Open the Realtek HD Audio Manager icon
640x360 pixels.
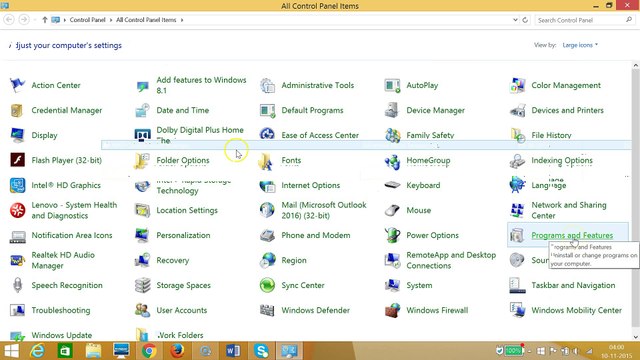click(17, 260)
